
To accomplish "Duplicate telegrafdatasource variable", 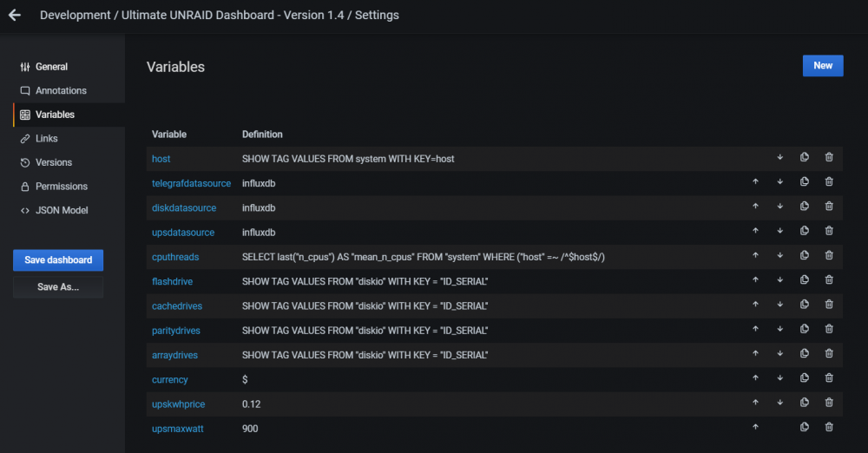I will [805, 181].
